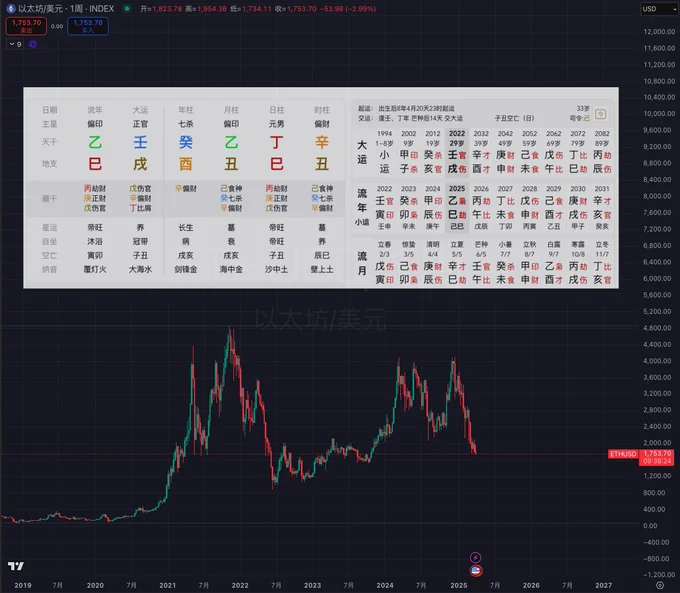Select the 2025 乙巳 流年 column
Viewport: 680px width, 593px height.
tap(457, 207)
